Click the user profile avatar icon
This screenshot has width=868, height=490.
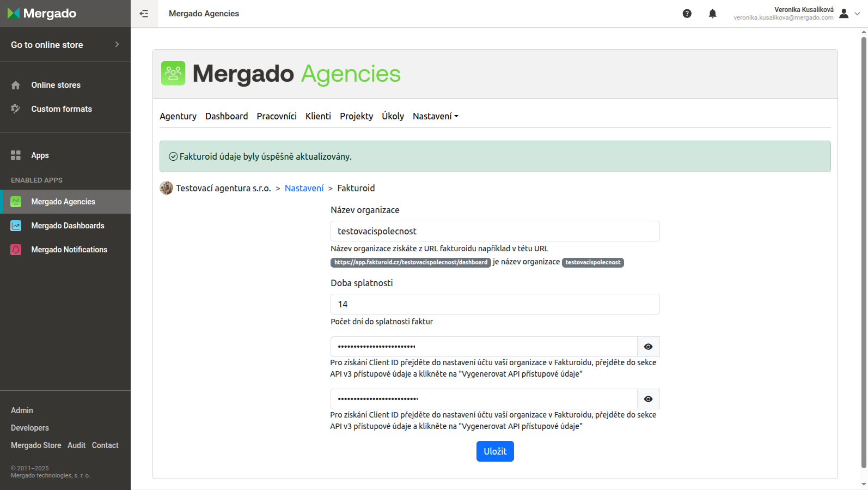(x=844, y=14)
